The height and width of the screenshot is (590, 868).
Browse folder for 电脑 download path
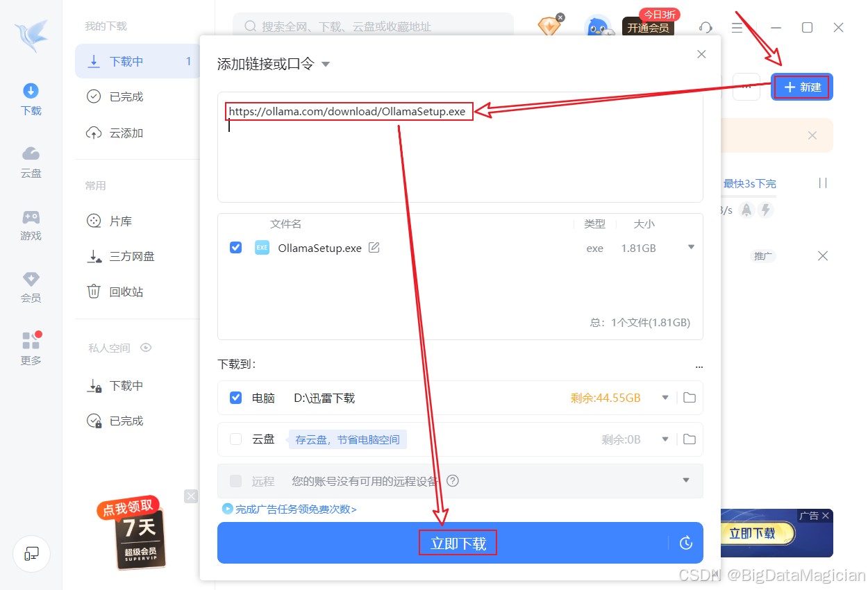click(x=690, y=398)
